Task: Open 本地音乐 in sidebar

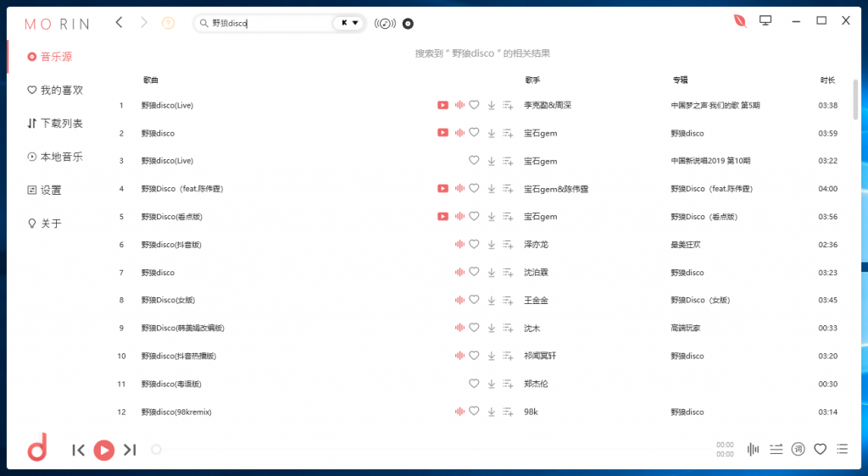Action: point(55,157)
